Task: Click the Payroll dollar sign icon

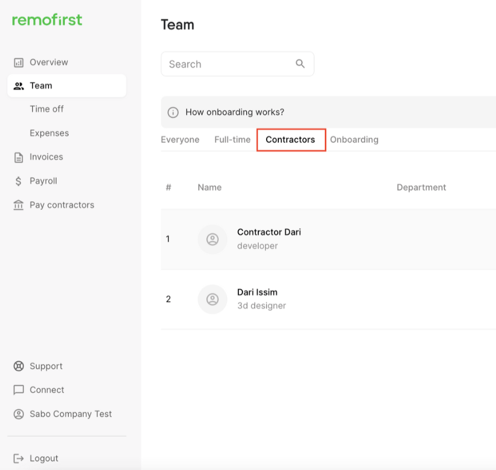Action: [18, 181]
